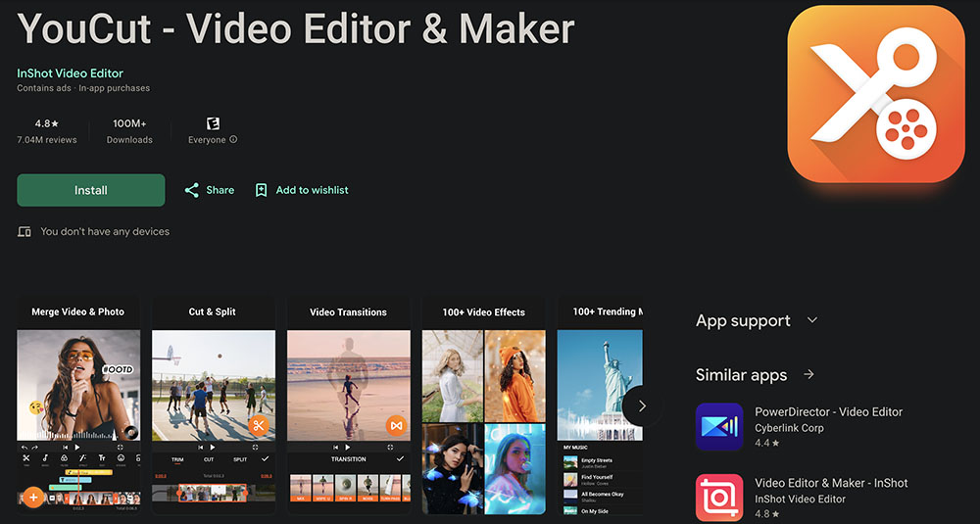The height and width of the screenshot is (524, 980).
Task: Click the Add to wishlist bookmark icon
Action: point(262,190)
